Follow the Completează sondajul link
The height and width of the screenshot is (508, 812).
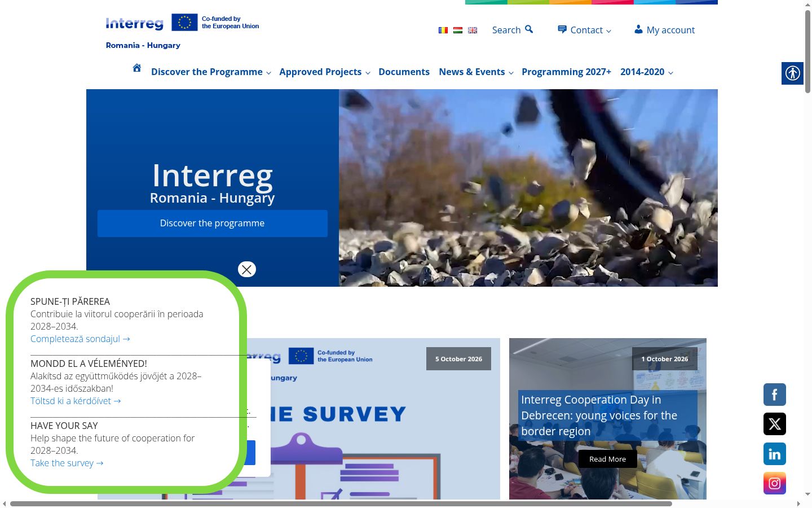(x=80, y=339)
